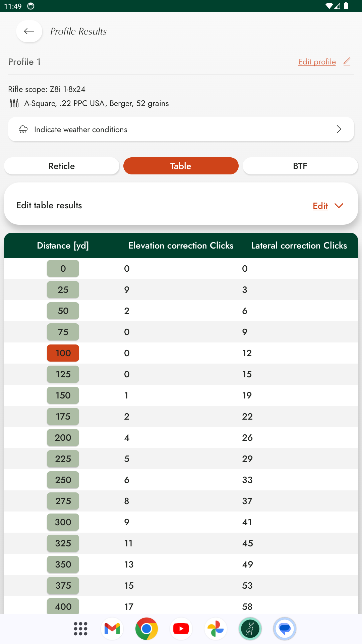362x644 pixels.
Task: Open Indicate weather conditions chevron
Action: [339, 129]
